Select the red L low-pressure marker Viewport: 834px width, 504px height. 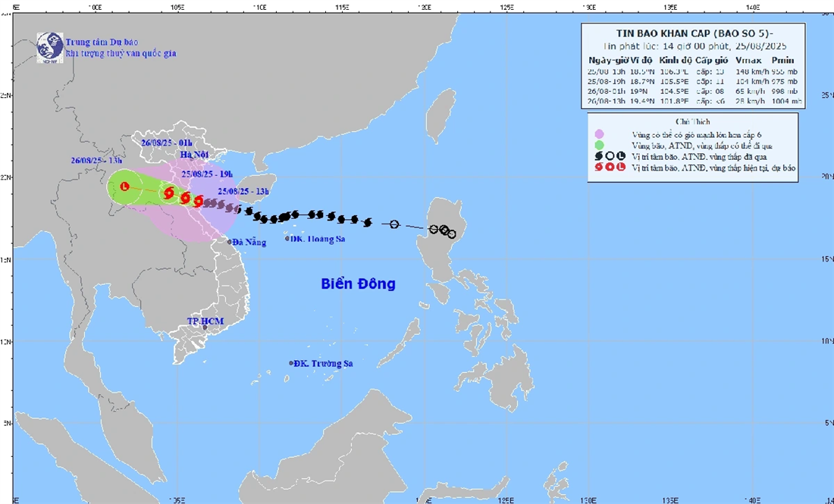125,186
